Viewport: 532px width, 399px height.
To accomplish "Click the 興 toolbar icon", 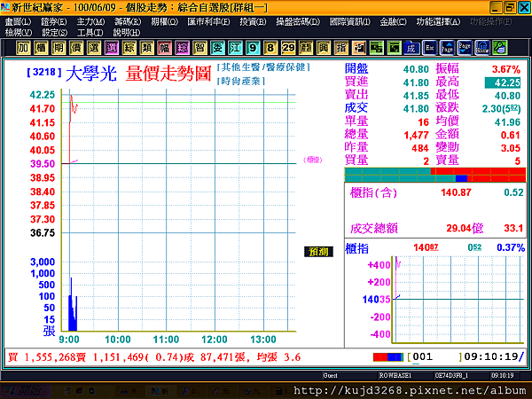I will click(x=324, y=48).
